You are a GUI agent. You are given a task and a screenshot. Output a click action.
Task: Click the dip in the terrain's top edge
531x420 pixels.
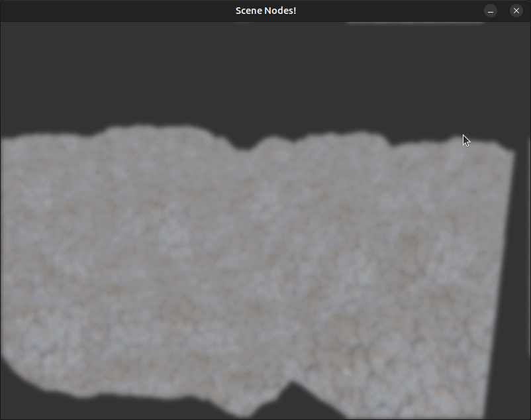click(x=248, y=146)
